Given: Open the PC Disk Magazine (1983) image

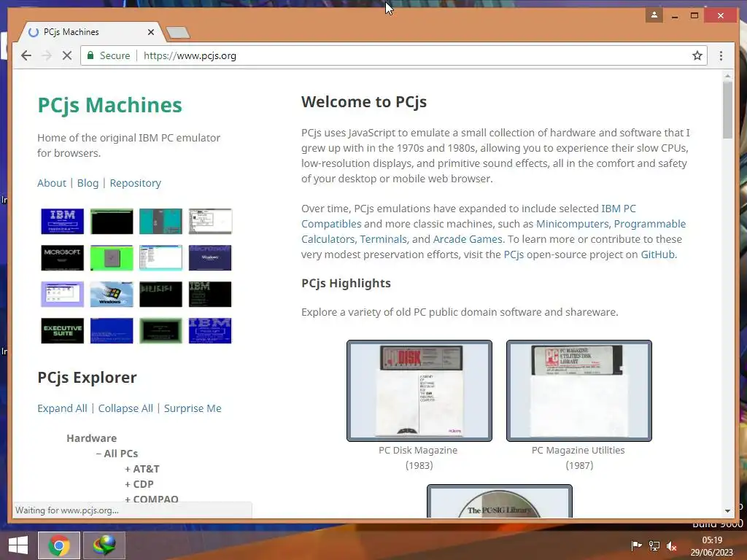Looking at the screenshot, I should point(419,391).
